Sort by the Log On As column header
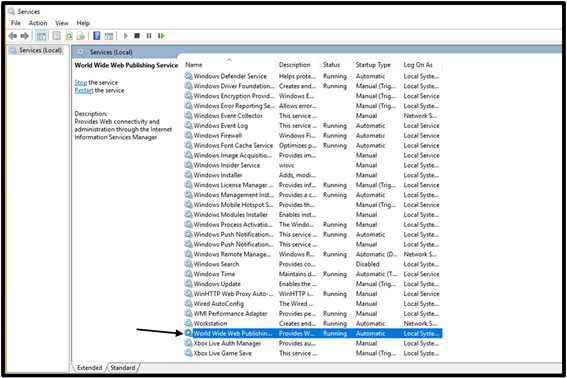The height and width of the screenshot is (378, 567). pos(421,65)
